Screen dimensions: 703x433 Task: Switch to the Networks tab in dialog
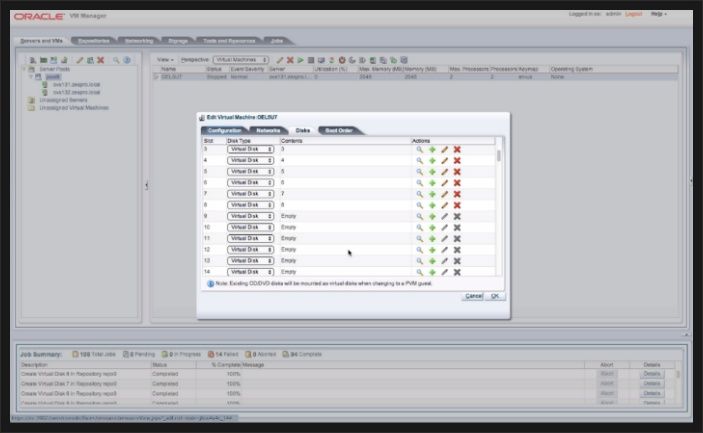[x=268, y=130]
